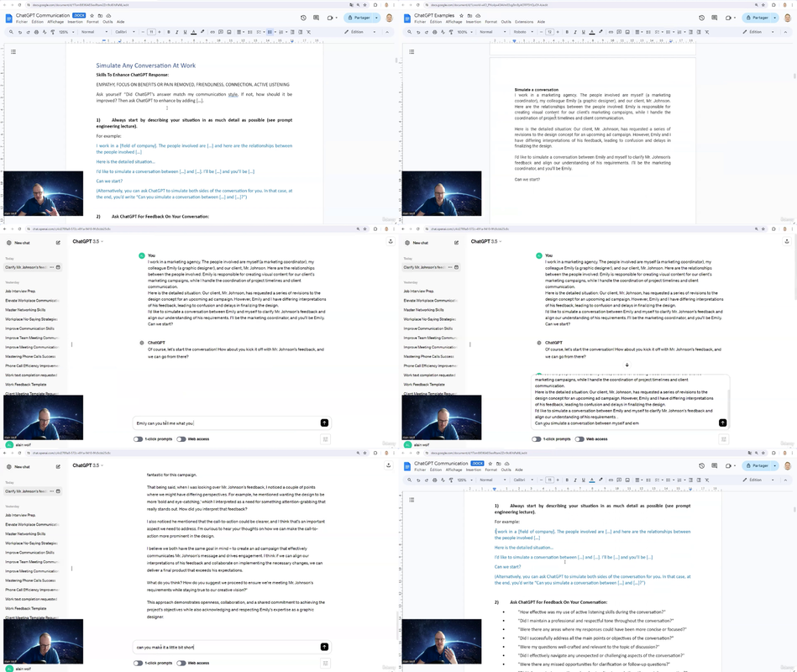Send the 'can you make it a little bit short' message

[324, 647]
